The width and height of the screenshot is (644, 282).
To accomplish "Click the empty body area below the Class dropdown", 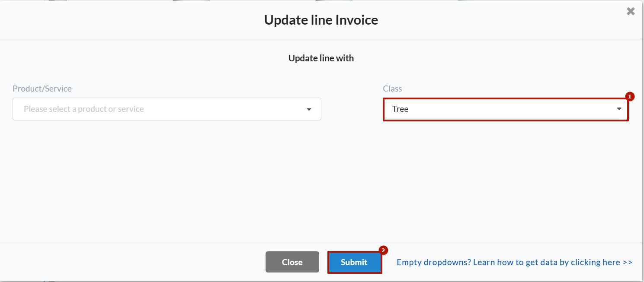I will tap(505, 181).
